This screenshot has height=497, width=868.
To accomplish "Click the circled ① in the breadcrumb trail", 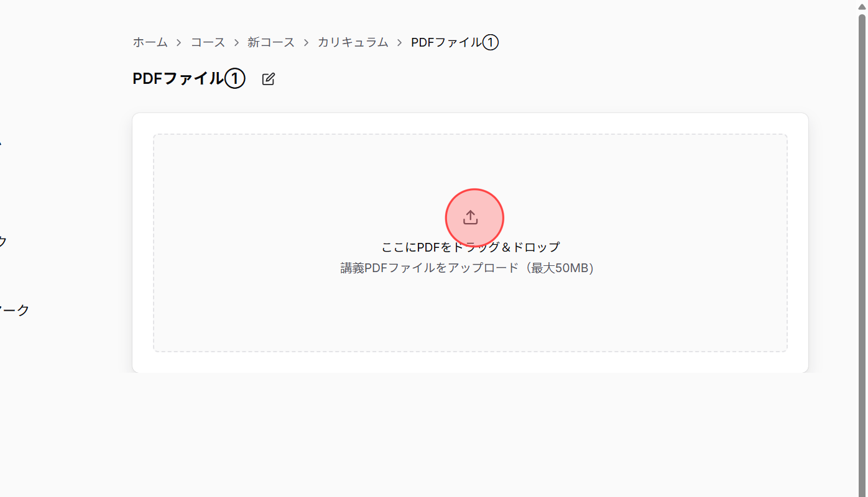I will point(491,42).
